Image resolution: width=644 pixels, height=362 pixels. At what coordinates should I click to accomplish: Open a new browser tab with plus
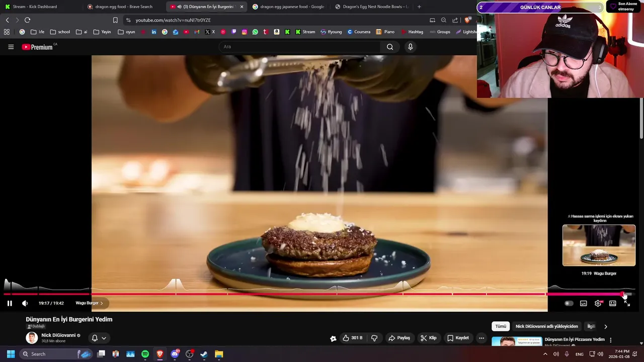point(419,7)
